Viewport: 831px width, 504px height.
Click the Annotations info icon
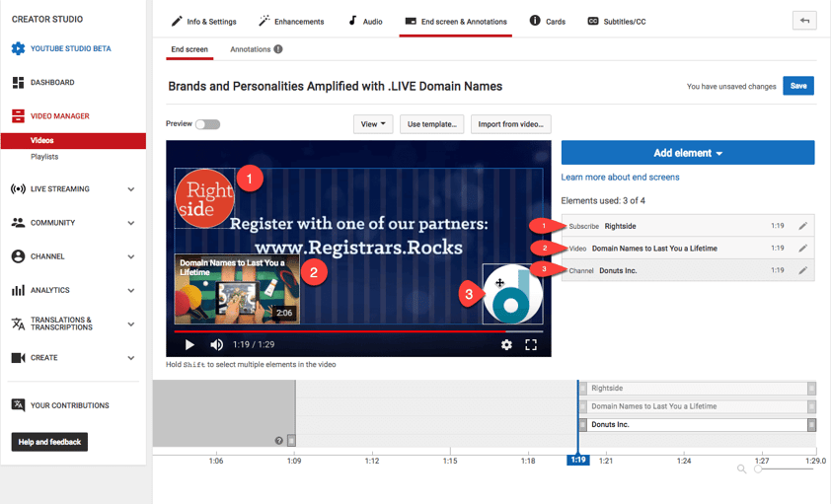[x=278, y=49]
